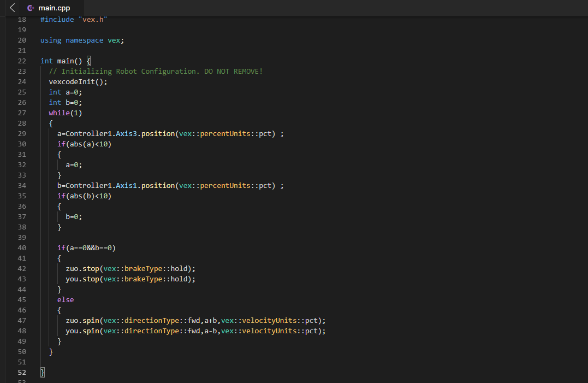Image resolution: width=588 pixels, height=383 pixels.
Task: Click the 'zuo.stop' brakeType hold line
Action: pos(130,269)
